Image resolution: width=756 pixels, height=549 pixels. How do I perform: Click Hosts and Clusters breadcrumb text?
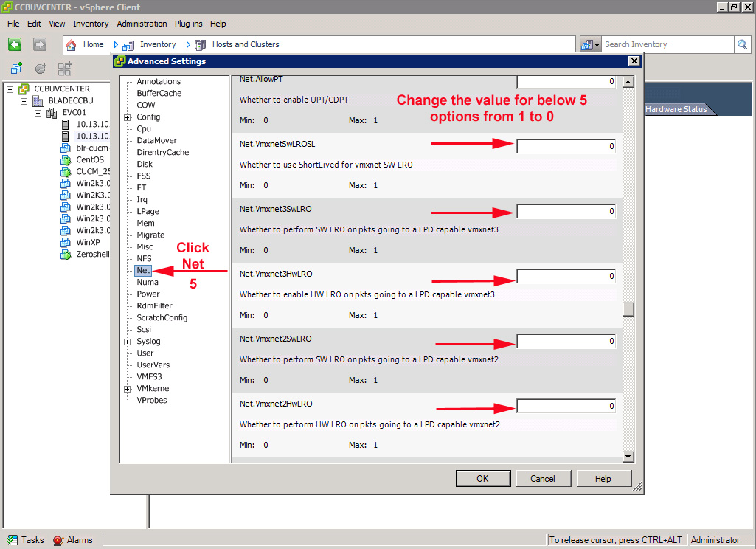(246, 44)
